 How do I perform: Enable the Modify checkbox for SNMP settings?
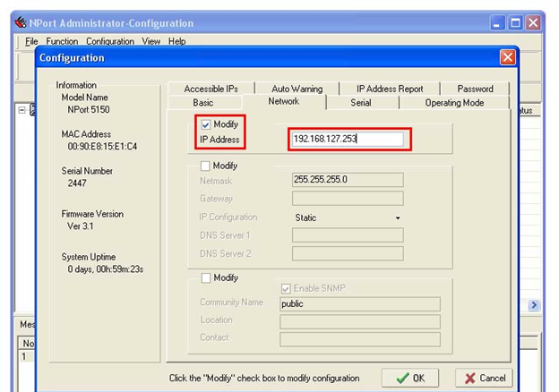point(206,277)
